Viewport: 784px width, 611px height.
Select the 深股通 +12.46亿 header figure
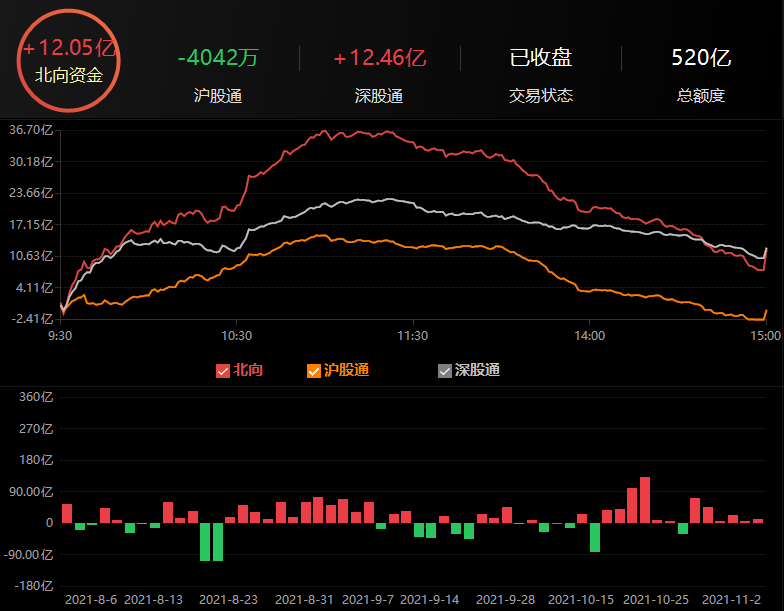pos(378,58)
